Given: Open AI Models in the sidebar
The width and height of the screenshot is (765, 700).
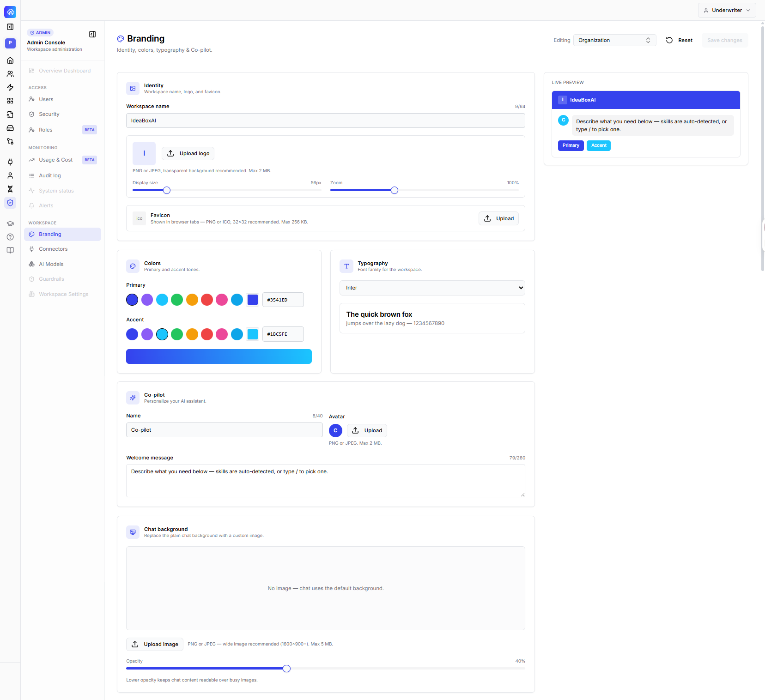Looking at the screenshot, I should point(62,264).
